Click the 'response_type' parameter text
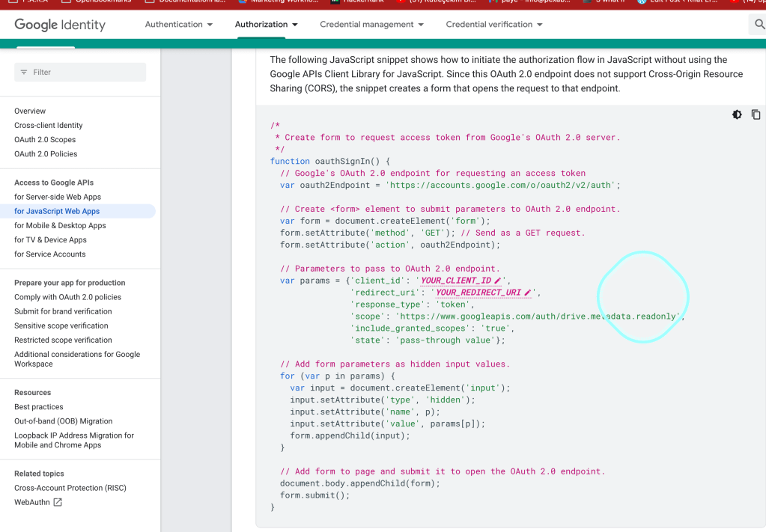 coord(387,305)
